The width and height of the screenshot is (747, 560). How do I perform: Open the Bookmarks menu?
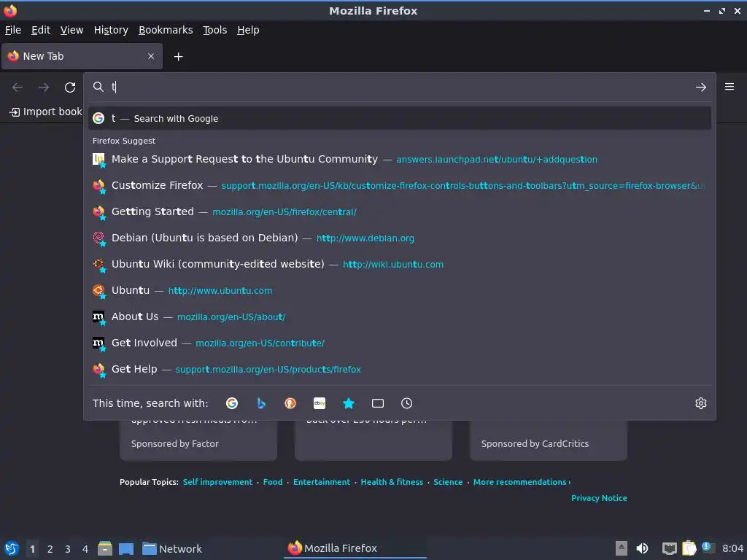tap(166, 30)
